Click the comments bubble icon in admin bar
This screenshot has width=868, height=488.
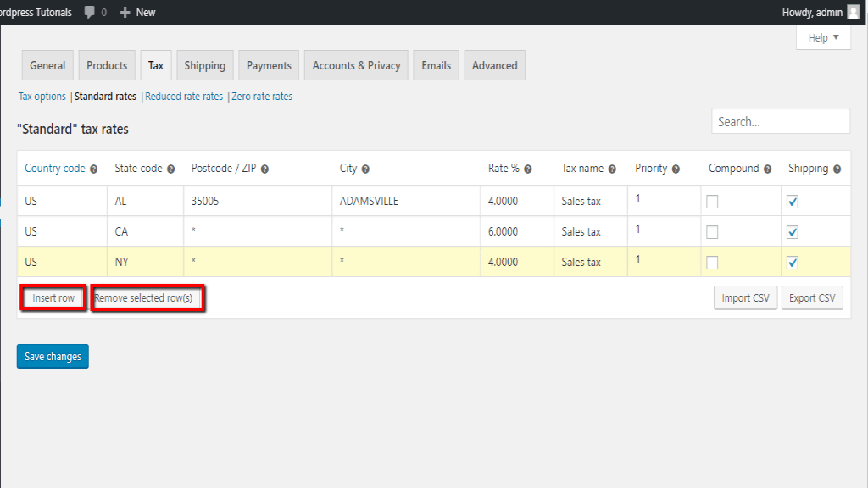coord(90,13)
